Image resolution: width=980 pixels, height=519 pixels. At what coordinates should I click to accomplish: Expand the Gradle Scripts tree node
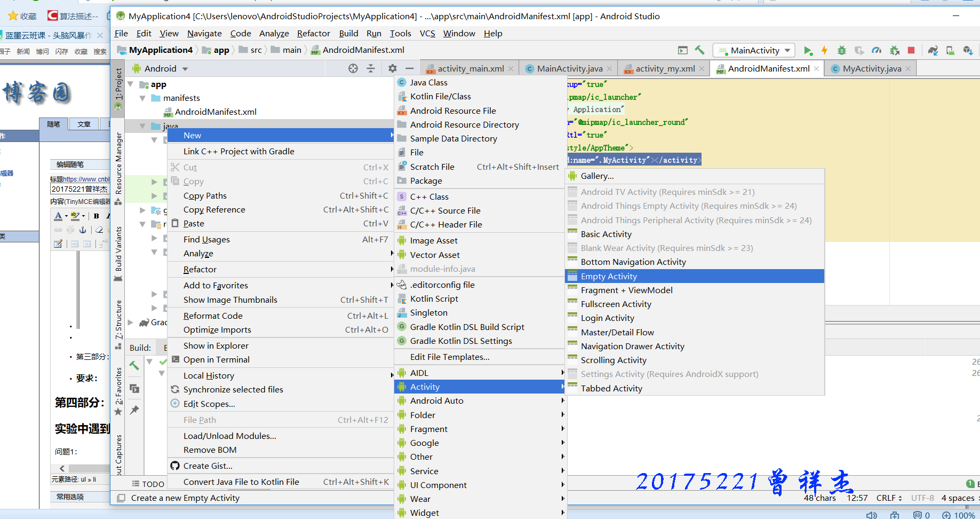pos(130,323)
